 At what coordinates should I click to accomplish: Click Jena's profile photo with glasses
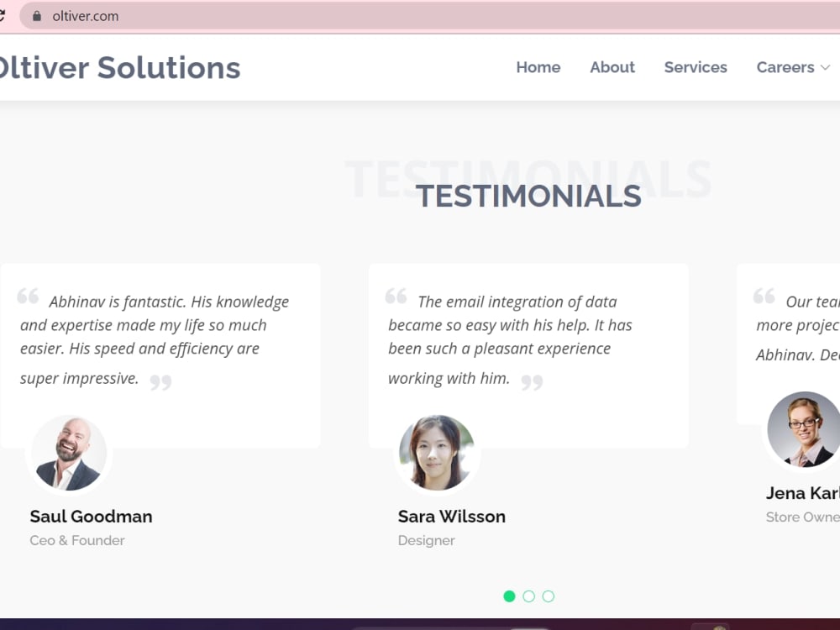(x=804, y=429)
